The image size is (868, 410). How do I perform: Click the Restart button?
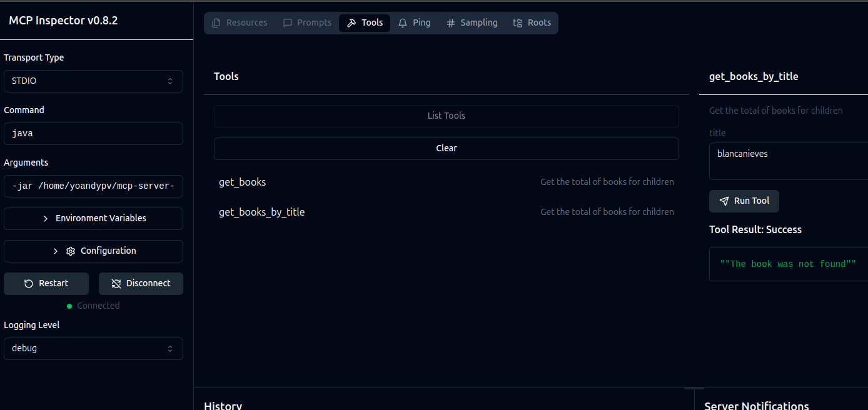click(46, 284)
